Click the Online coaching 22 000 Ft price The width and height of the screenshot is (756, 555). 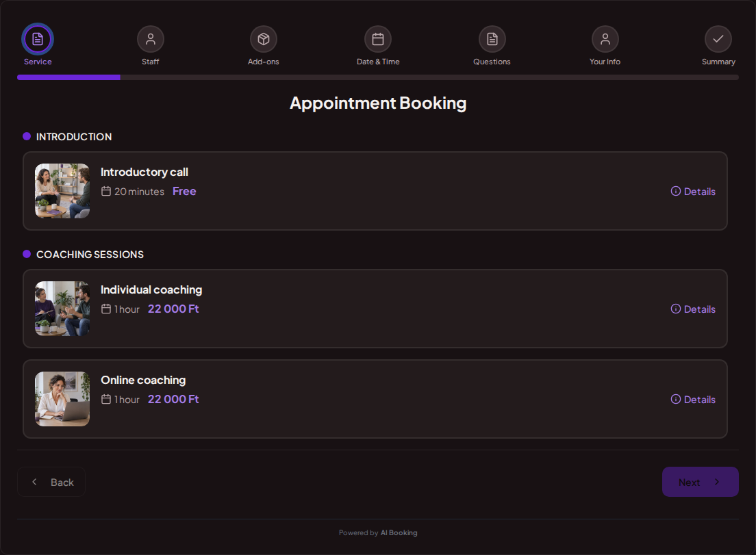point(173,400)
